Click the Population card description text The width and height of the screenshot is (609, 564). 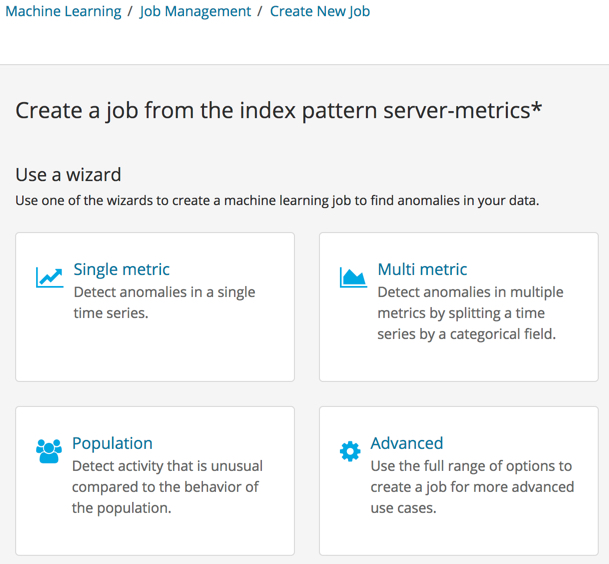tap(165, 487)
